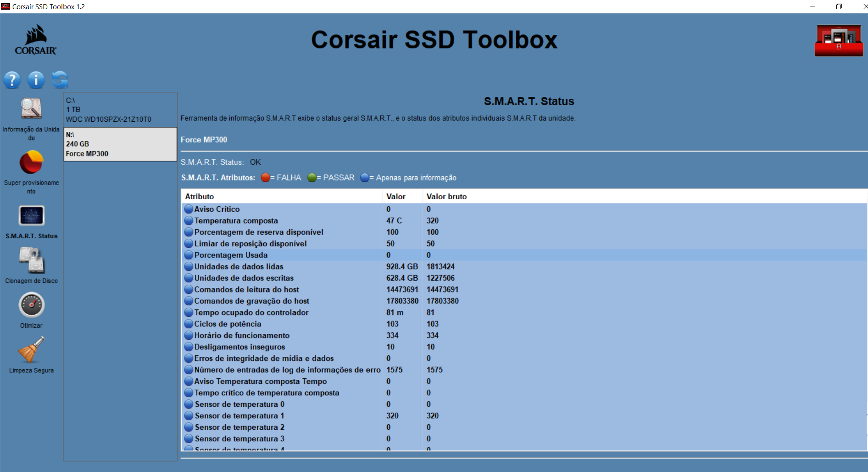Click the Temperatura composta status dot
This screenshot has width=868, height=472.
click(189, 220)
